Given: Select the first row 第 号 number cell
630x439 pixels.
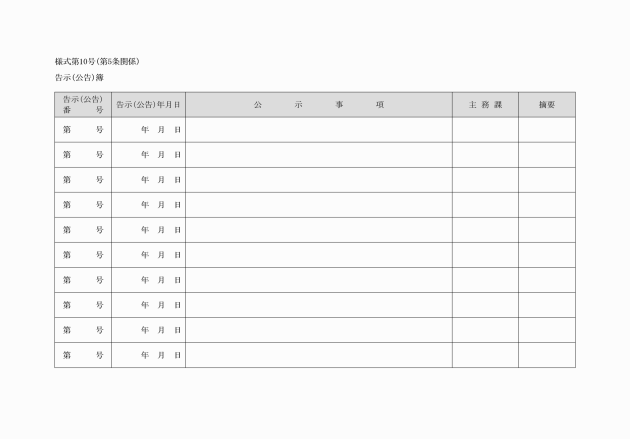Looking at the screenshot, I should (83, 130).
